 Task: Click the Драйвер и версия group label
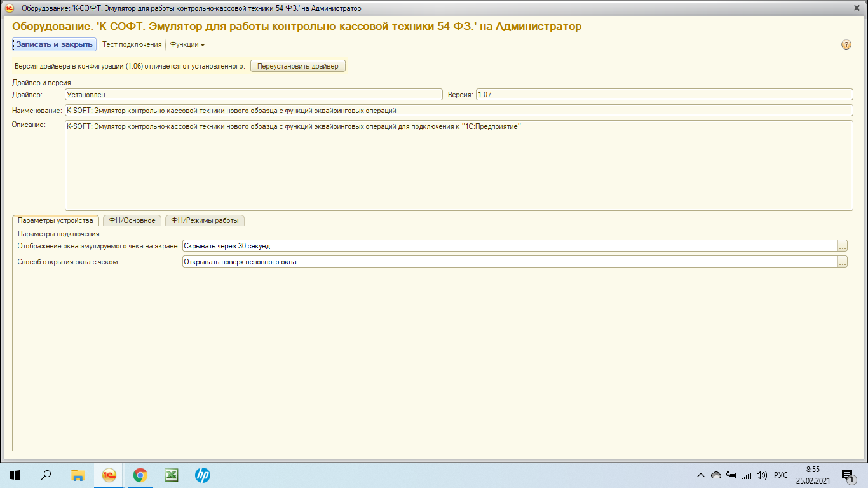click(41, 83)
